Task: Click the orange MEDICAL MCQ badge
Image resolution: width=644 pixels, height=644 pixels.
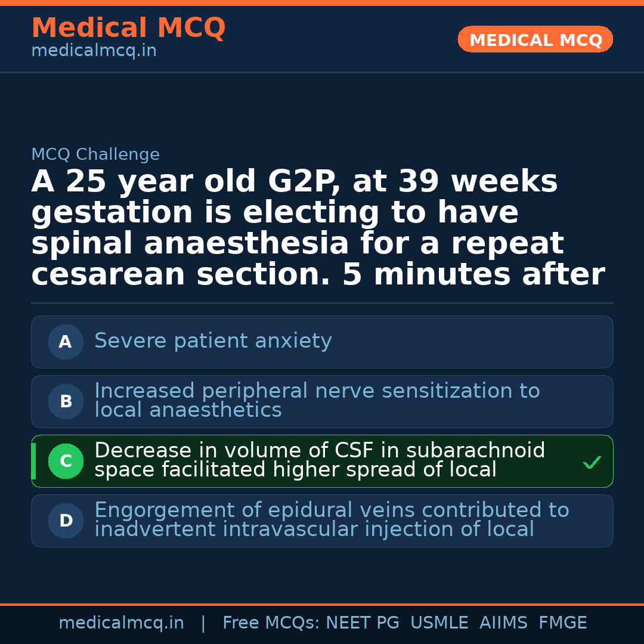Action: coord(535,40)
